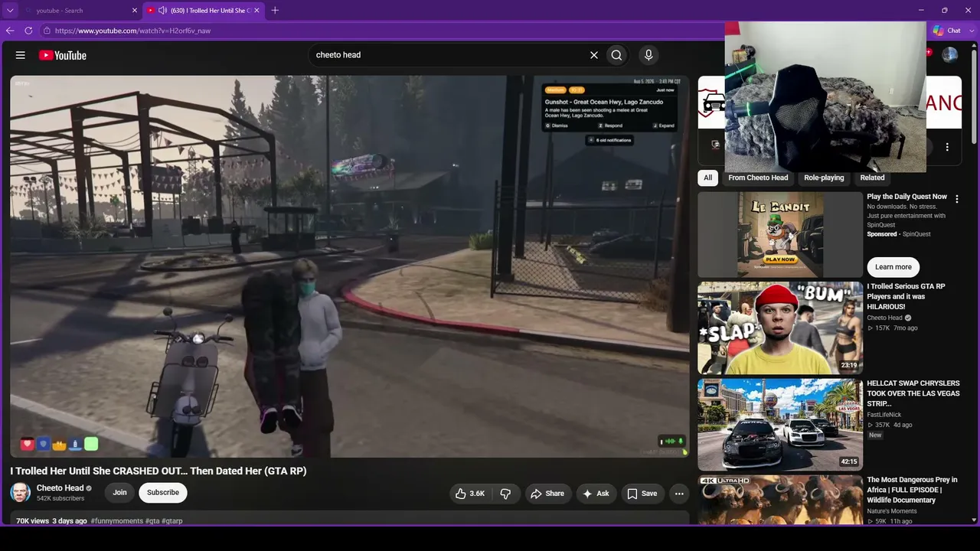Open 'The Most Dangerous Prey in Africa' title
The height and width of the screenshot is (551, 980).
(912, 490)
